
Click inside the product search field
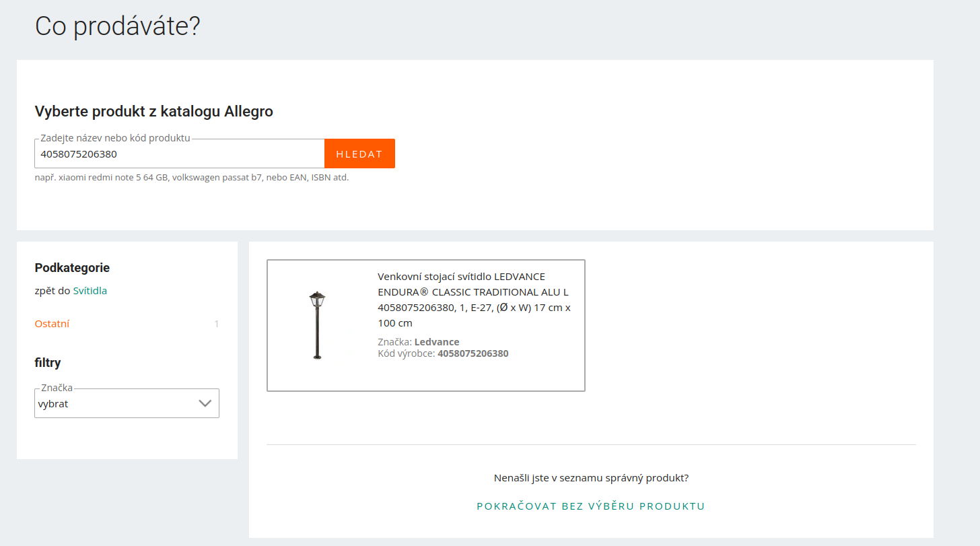tap(178, 153)
